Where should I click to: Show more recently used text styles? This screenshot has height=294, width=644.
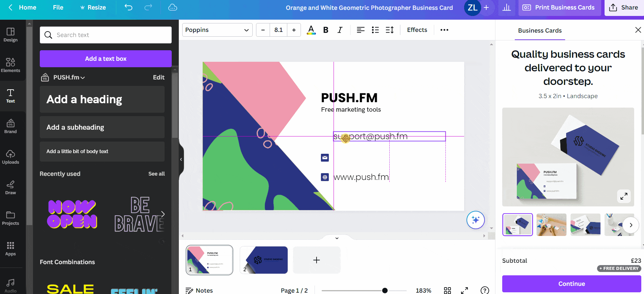163,214
